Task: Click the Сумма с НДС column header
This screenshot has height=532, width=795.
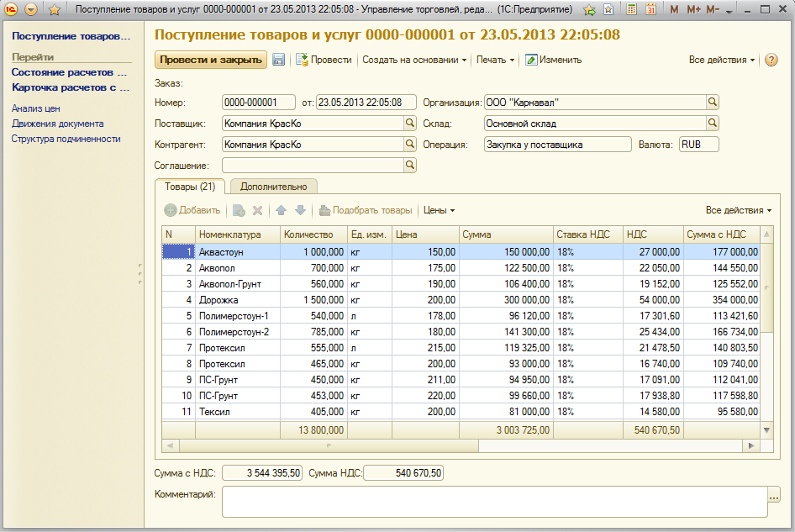Action: [722, 234]
